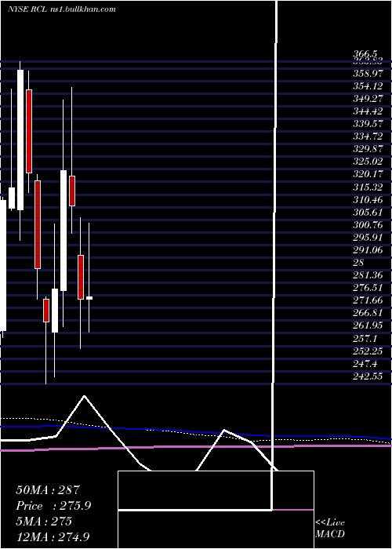The height and width of the screenshot is (549, 392).
Task: Click the 257.1 axis label
Action: click(x=365, y=338)
